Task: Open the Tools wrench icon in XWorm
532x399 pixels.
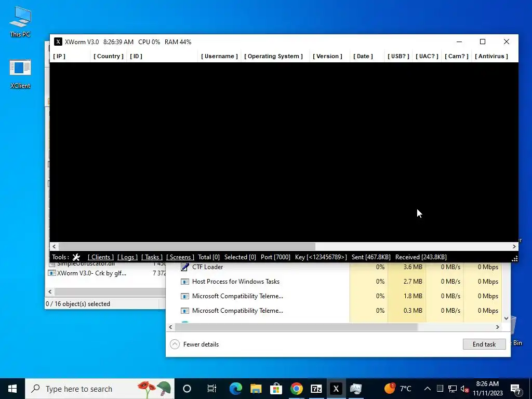Action: [76, 257]
